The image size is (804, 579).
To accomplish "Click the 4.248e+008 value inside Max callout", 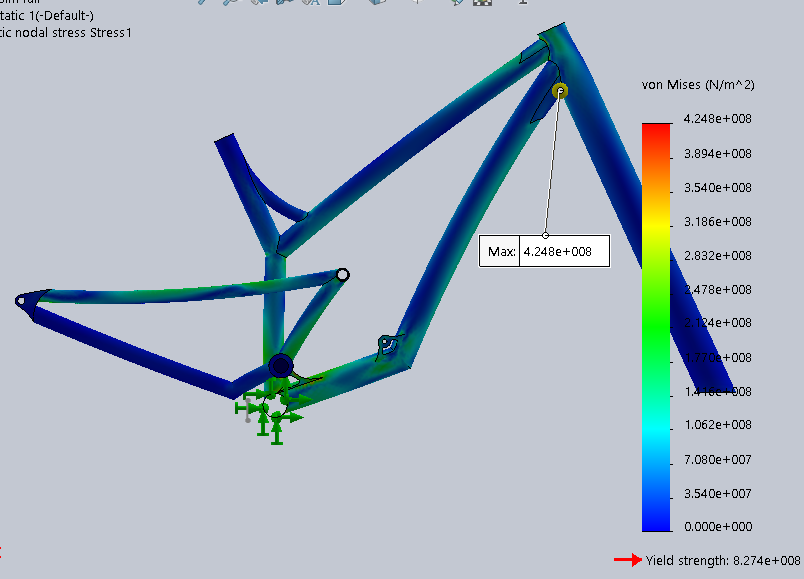I will [x=557, y=252].
